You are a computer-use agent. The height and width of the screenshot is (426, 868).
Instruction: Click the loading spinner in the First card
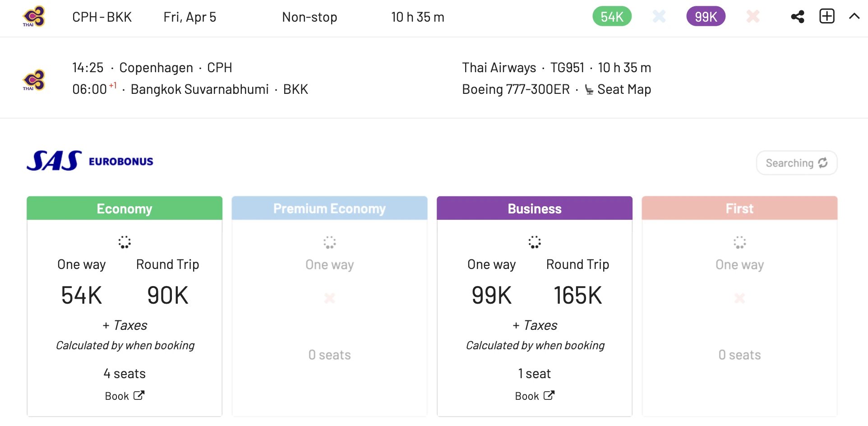(740, 242)
